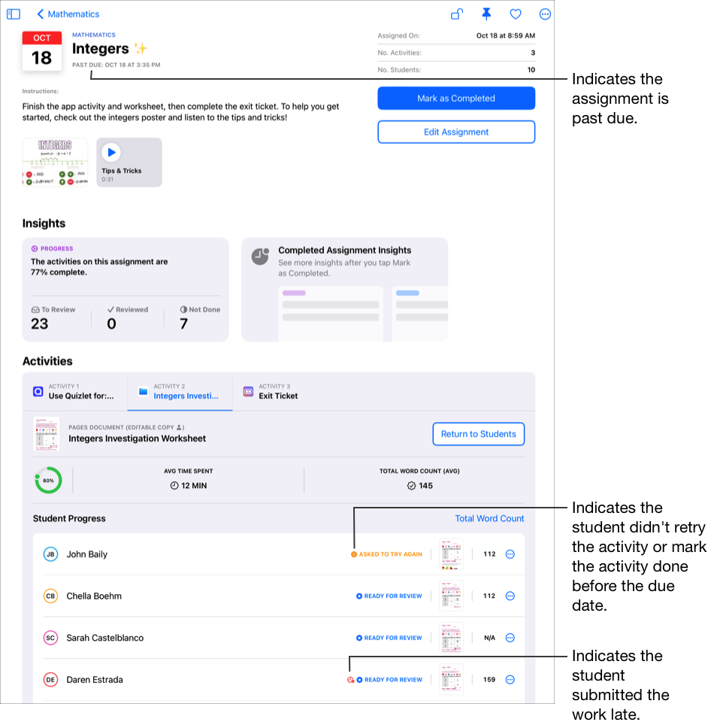Open more options for Chella Boehm
Image resolution: width=717 pixels, height=728 pixels.
pyautogui.click(x=510, y=596)
